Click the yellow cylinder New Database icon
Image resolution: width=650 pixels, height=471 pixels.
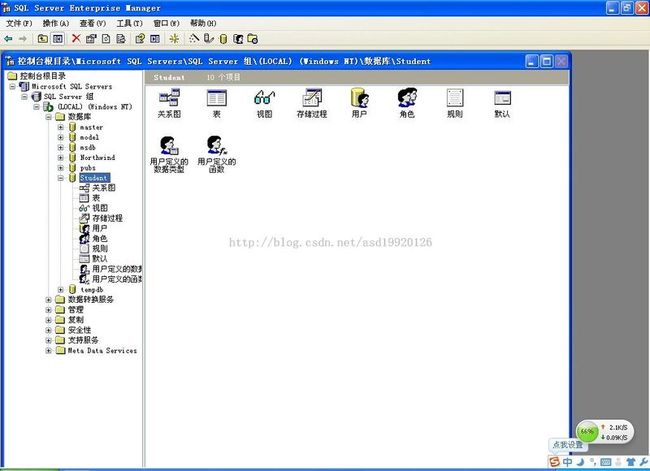pyautogui.click(x=223, y=39)
